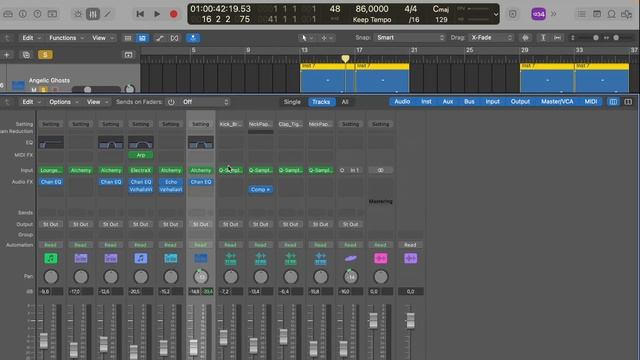640x360 pixels.
Task: Open tracks area Functions menu
Action: click(x=66, y=38)
